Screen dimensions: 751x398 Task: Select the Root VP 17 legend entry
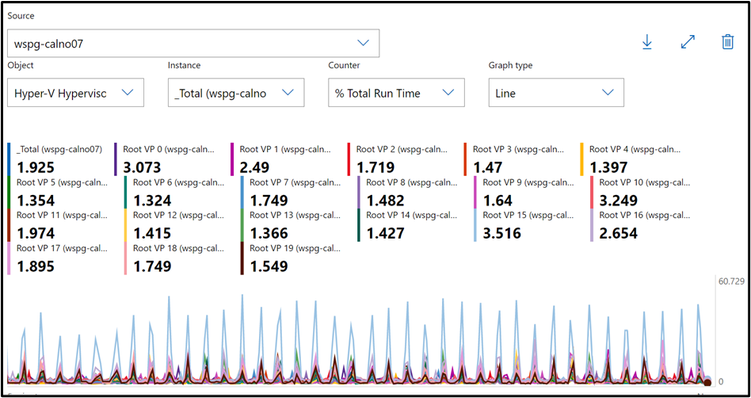(58, 259)
